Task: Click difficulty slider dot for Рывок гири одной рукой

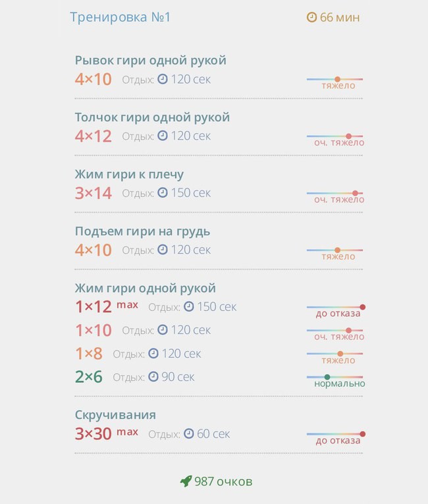Action: tap(337, 79)
